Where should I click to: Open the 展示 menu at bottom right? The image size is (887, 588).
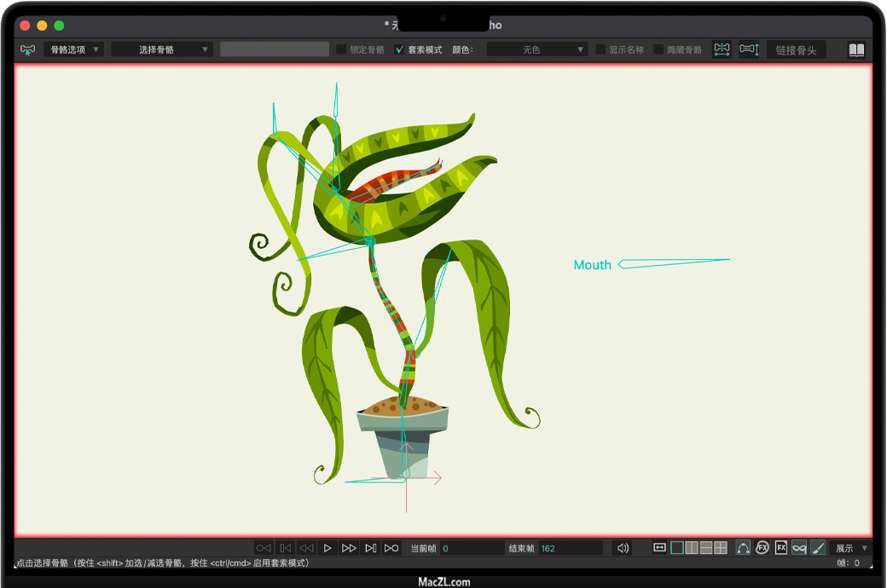coord(850,548)
